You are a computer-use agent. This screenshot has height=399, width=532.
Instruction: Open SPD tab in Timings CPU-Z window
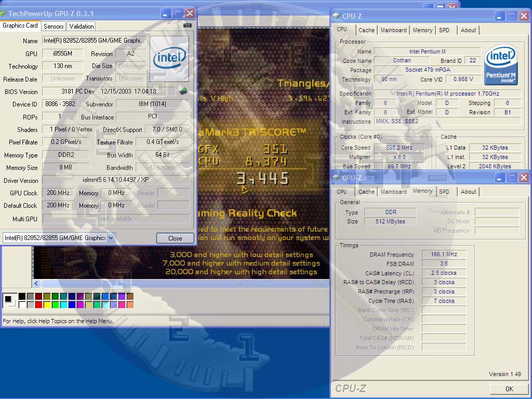pos(444,192)
